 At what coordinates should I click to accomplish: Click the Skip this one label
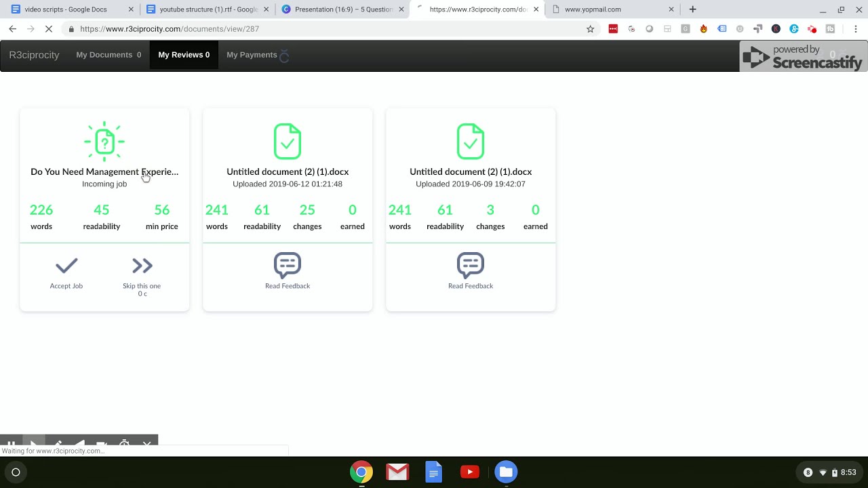pyautogui.click(x=142, y=286)
